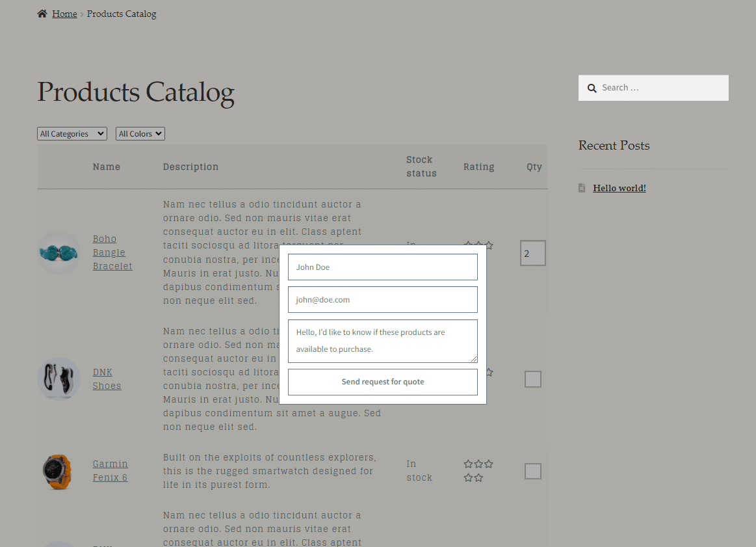
Task: Click the Stock status column header
Action: [x=421, y=167]
